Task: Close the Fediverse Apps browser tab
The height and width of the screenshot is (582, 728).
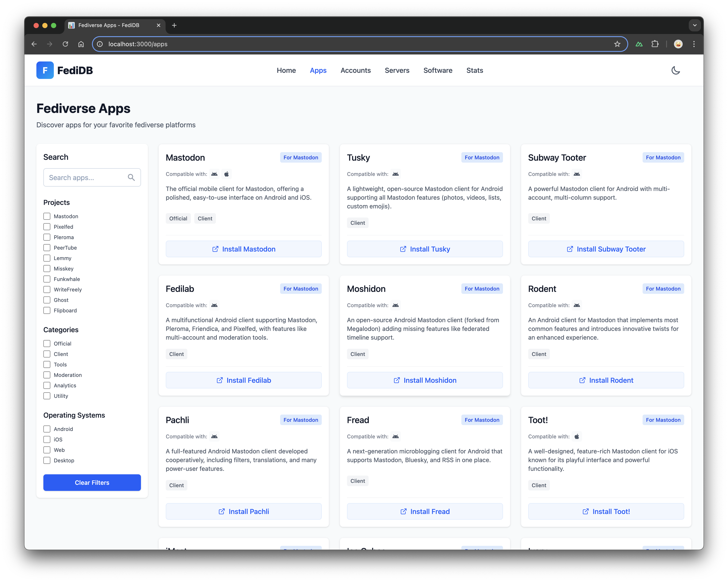Action: tap(158, 25)
